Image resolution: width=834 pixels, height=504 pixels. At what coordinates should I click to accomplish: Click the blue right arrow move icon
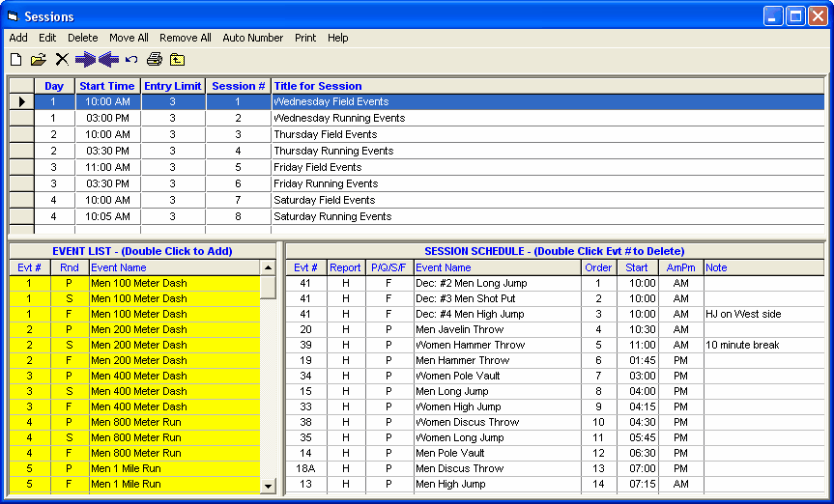(x=85, y=60)
